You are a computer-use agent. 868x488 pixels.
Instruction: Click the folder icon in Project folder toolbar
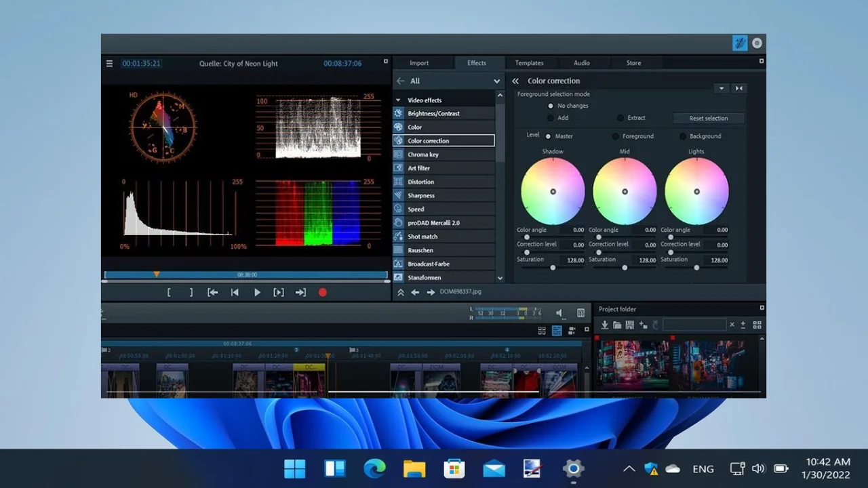[x=617, y=325]
